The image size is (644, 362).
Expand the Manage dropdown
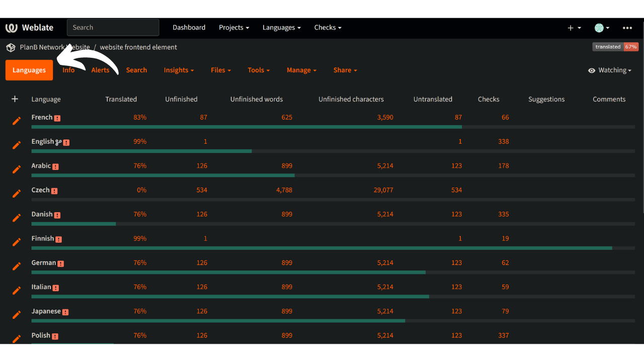pos(301,70)
